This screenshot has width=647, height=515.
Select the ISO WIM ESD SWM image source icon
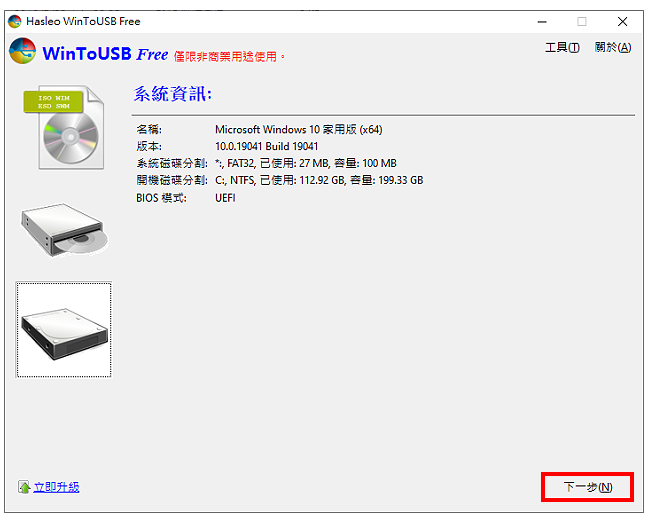pyautogui.click(x=64, y=127)
